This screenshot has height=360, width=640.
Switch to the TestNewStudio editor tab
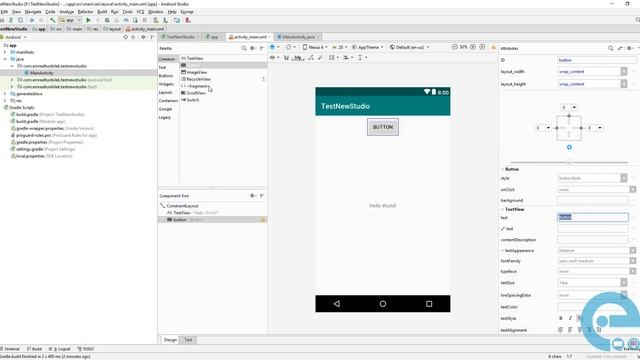180,37
